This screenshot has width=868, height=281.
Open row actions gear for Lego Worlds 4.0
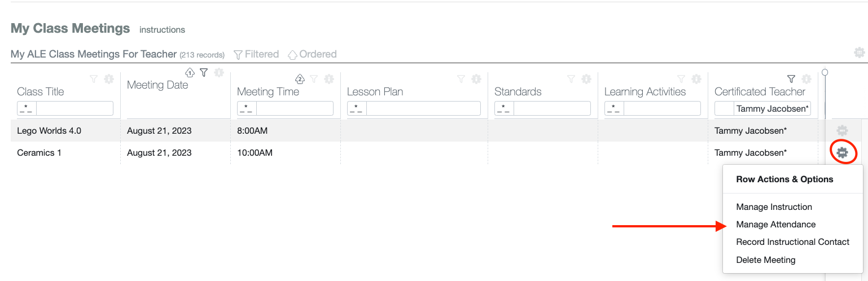click(842, 131)
